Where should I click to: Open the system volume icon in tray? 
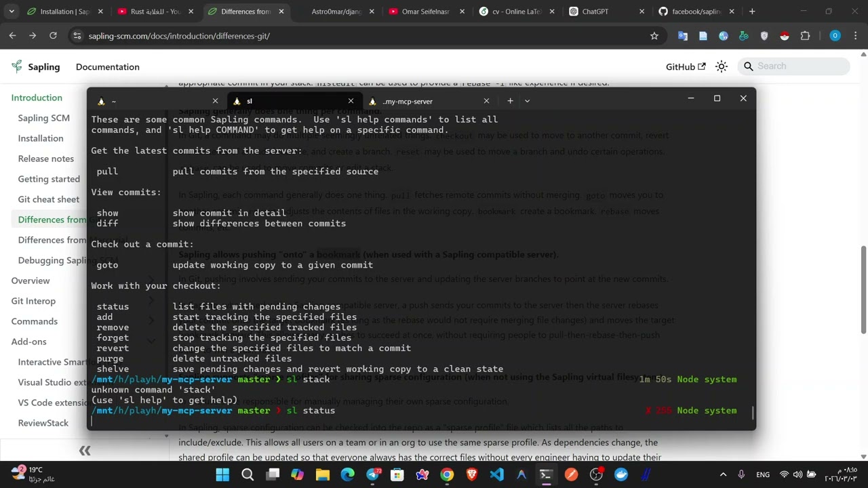coord(797,474)
